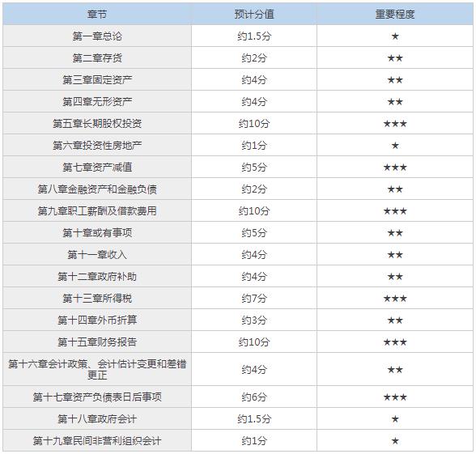Click 约10分 in the 第十五章财务报告 row
The image size is (476, 454).
(x=254, y=342)
